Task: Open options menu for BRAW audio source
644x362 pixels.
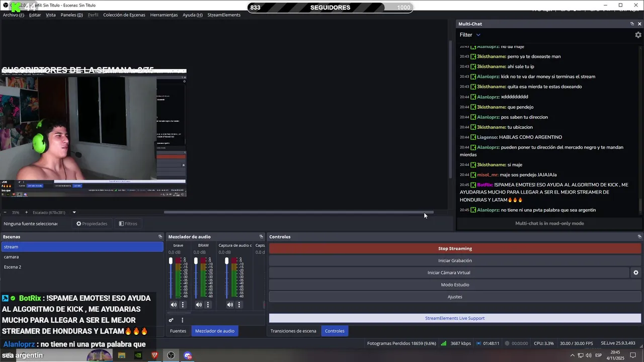Action: 208,305
